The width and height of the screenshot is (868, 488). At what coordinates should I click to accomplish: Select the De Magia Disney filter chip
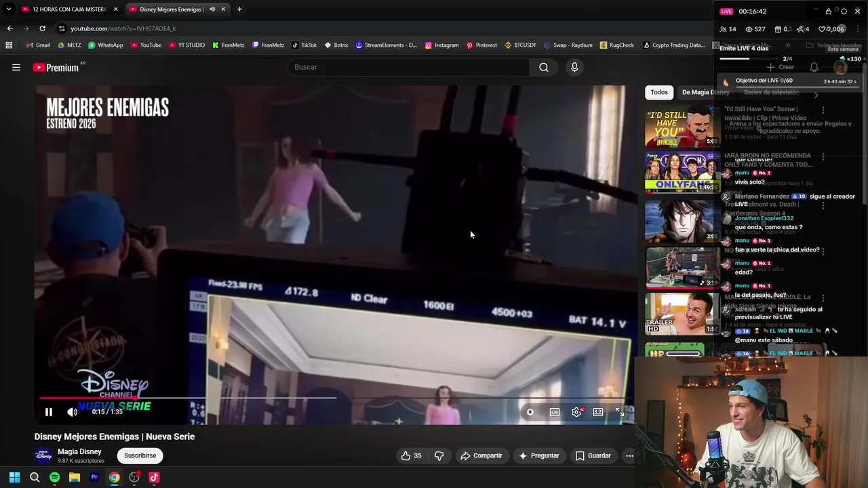click(705, 92)
